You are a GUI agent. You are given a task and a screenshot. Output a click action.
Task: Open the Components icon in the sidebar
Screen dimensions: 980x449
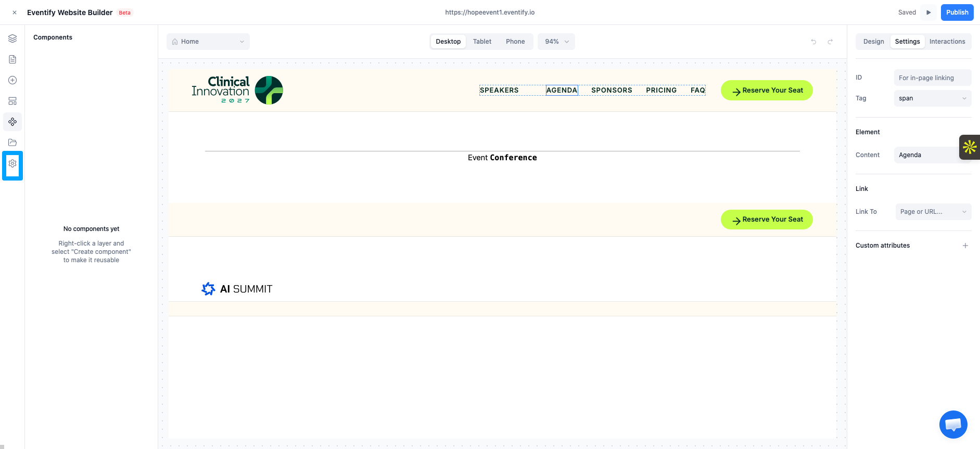point(12,122)
